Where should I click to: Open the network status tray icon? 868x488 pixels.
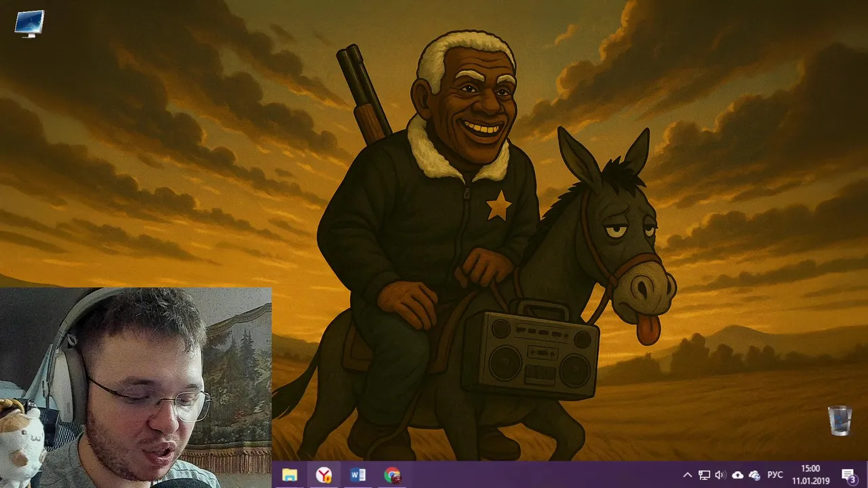tap(705, 475)
